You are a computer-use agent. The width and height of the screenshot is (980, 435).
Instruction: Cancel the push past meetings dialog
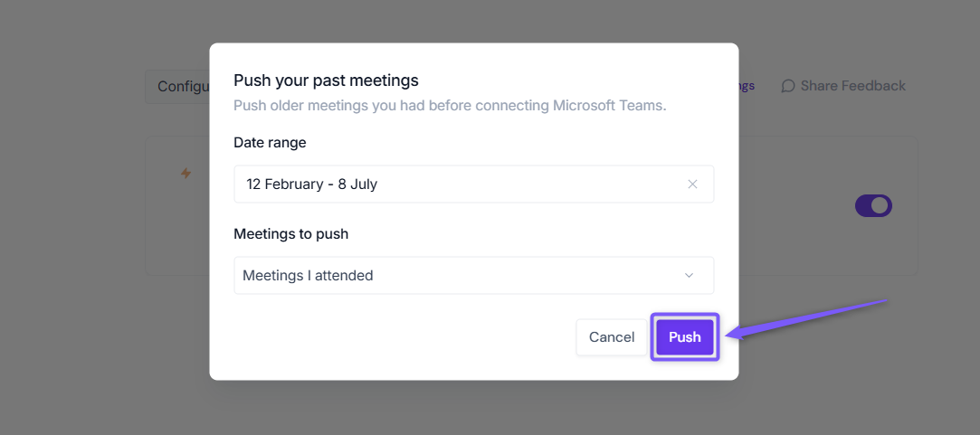tap(611, 337)
